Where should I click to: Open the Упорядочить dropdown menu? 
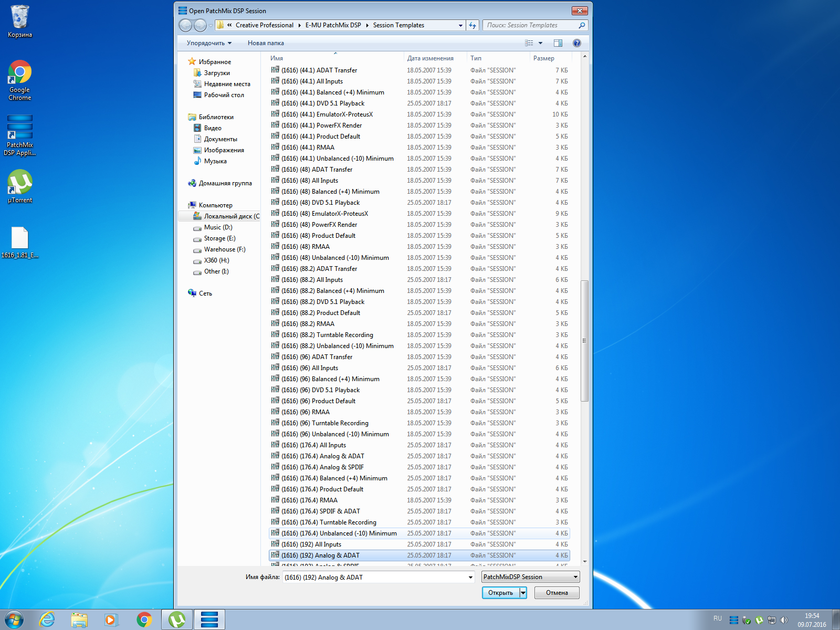pyautogui.click(x=209, y=43)
